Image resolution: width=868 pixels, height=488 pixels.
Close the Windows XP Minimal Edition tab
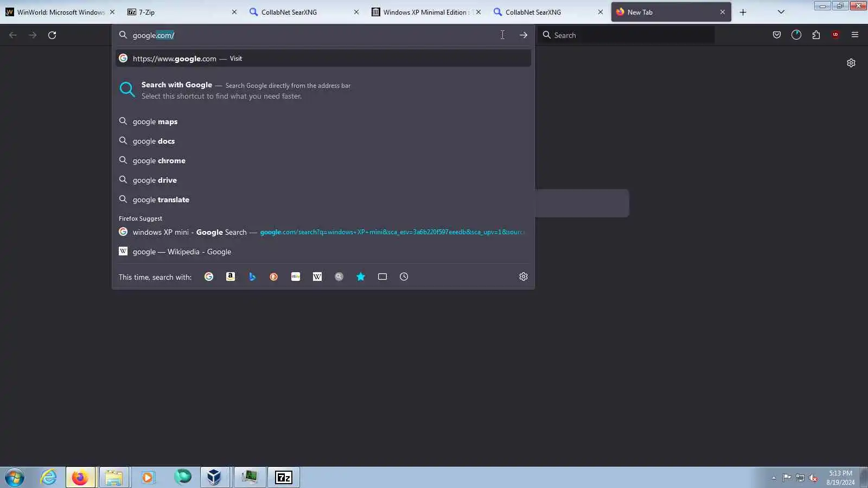pyautogui.click(x=478, y=12)
